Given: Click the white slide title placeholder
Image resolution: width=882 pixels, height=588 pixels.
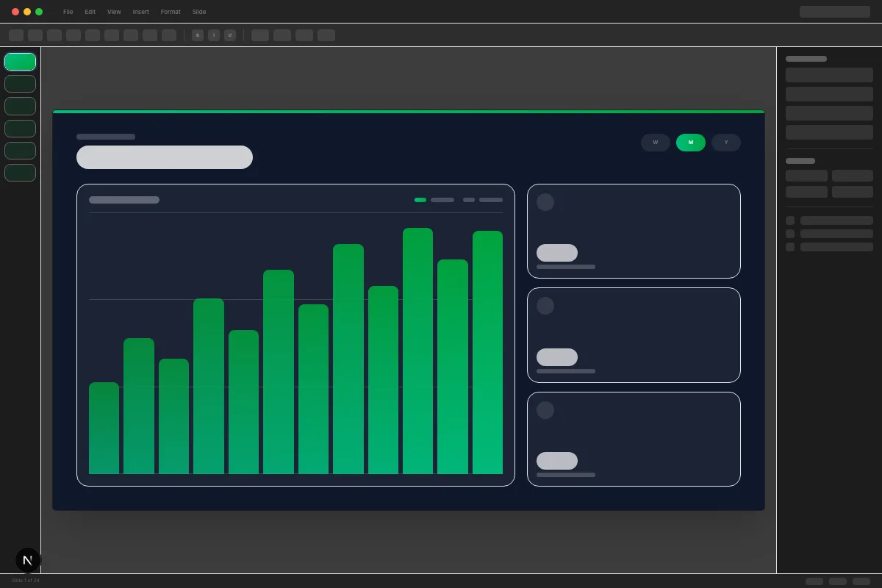Looking at the screenshot, I should pos(165,157).
